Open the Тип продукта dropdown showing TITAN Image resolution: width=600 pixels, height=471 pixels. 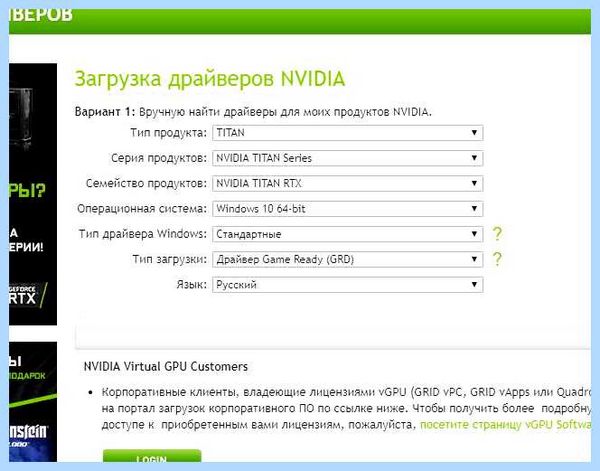(347, 133)
